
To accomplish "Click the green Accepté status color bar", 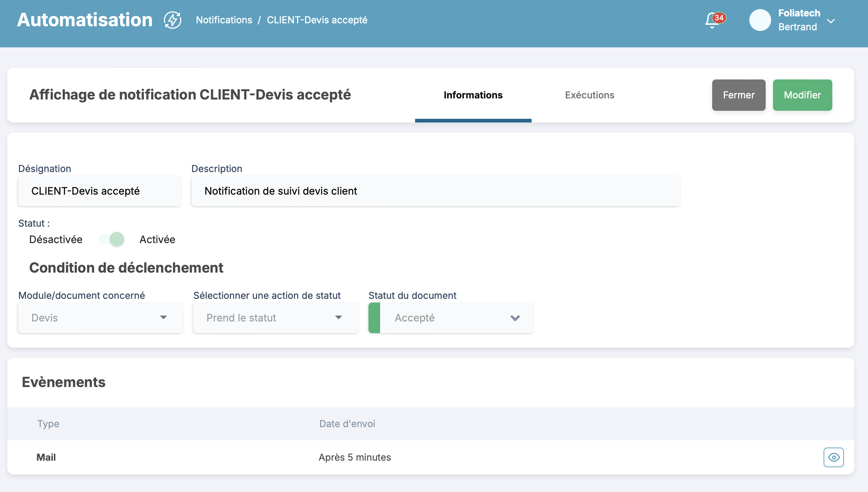I will coord(374,318).
